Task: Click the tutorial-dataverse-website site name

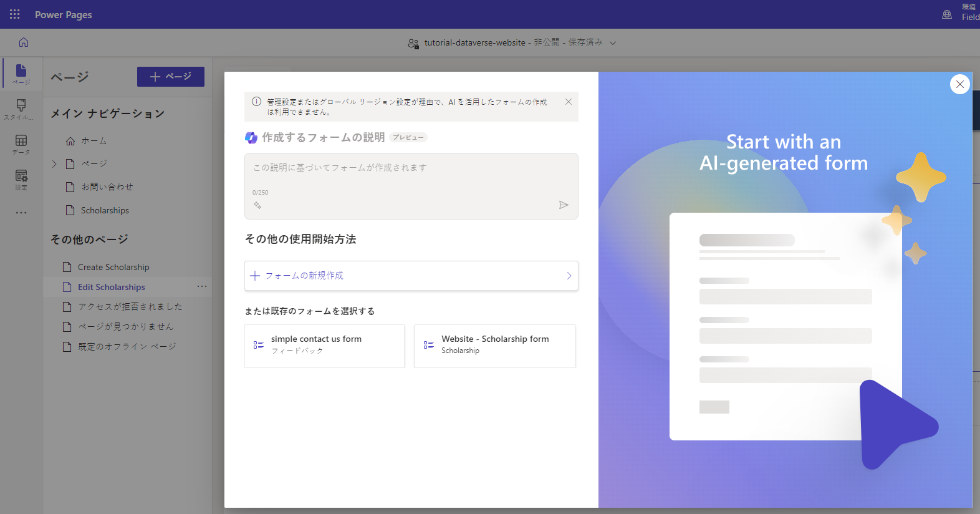Action: point(475,43)
